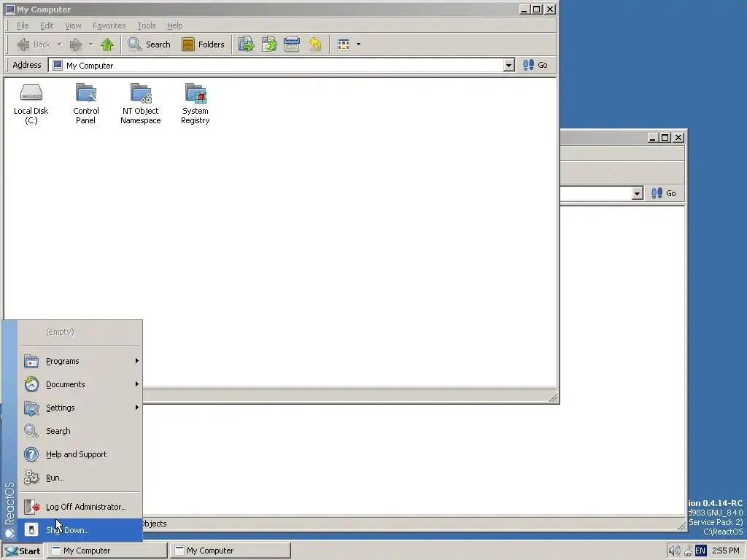
Task: Choose Search in the Start menu
Action: 80,431
